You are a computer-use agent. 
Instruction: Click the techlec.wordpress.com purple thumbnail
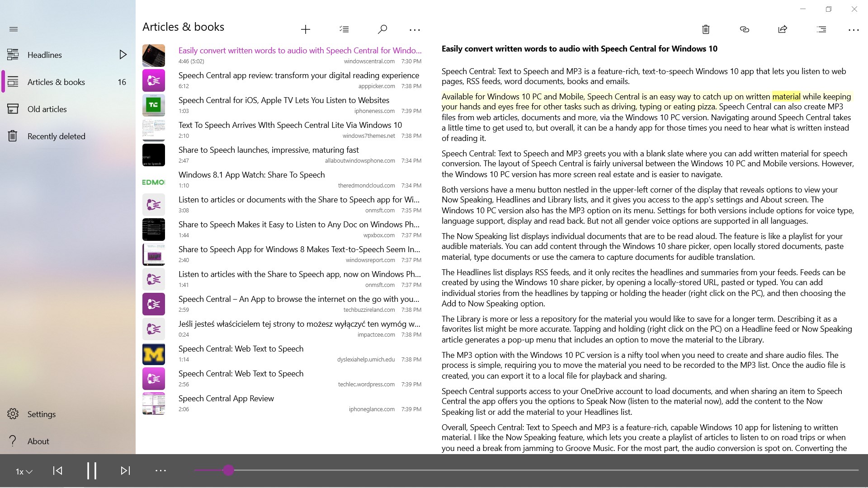coord(154,379)
